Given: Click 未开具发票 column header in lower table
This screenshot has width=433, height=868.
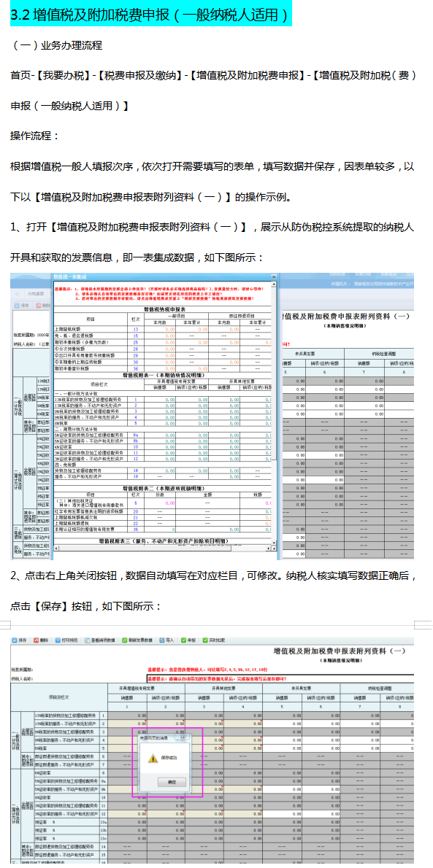Looking at the screenshot, I should pos(301,687).
